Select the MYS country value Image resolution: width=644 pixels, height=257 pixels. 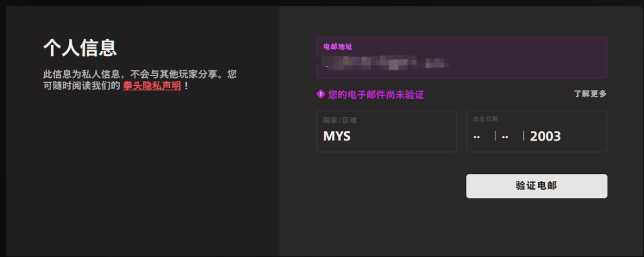point(337,136)
